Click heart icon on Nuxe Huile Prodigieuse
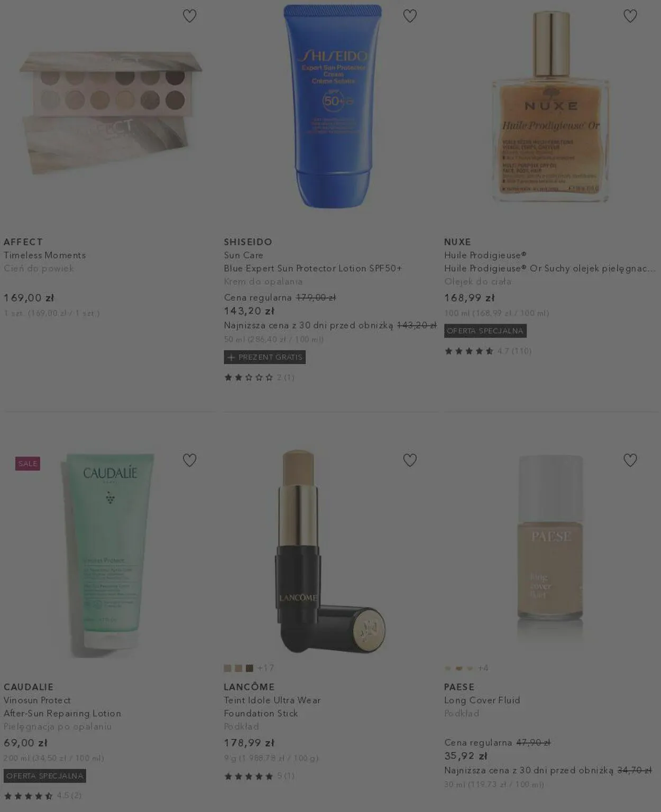This screenshot has height=812, width=661. [x=630, y=16]
